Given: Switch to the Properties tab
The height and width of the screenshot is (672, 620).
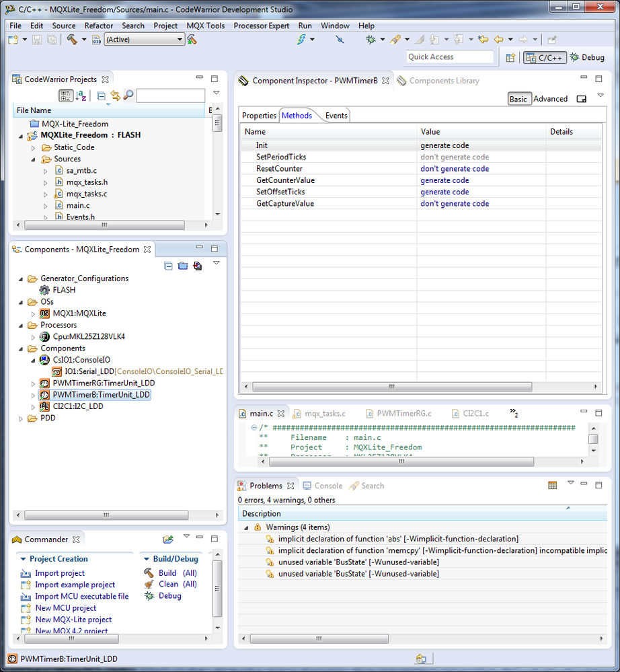Looking at the screenshot, I should pos(259,116).
